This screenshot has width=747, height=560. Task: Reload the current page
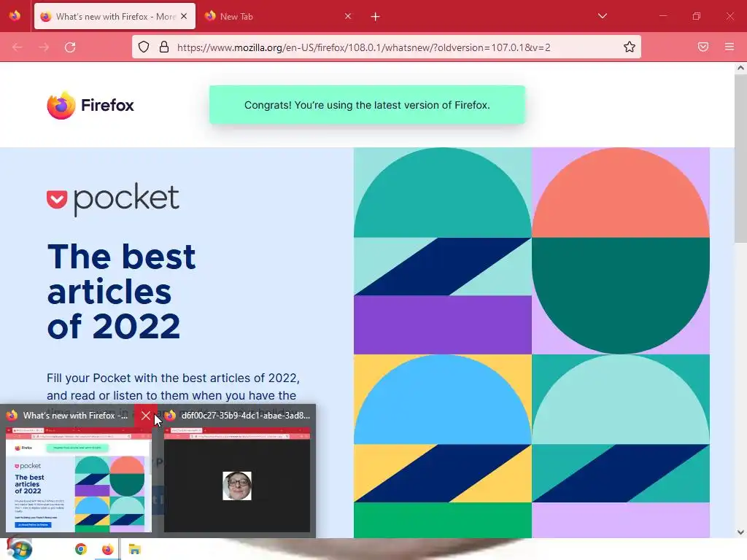(70, 47)
